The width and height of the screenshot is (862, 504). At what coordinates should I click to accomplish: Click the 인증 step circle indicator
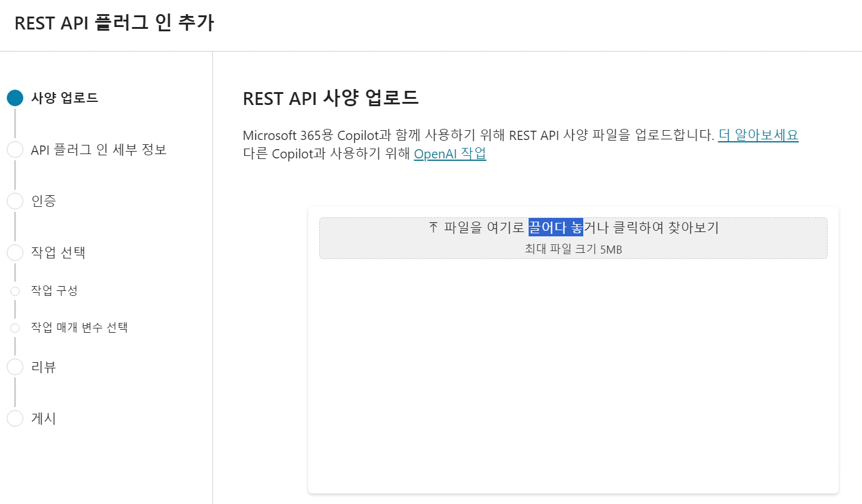(15, 201)
